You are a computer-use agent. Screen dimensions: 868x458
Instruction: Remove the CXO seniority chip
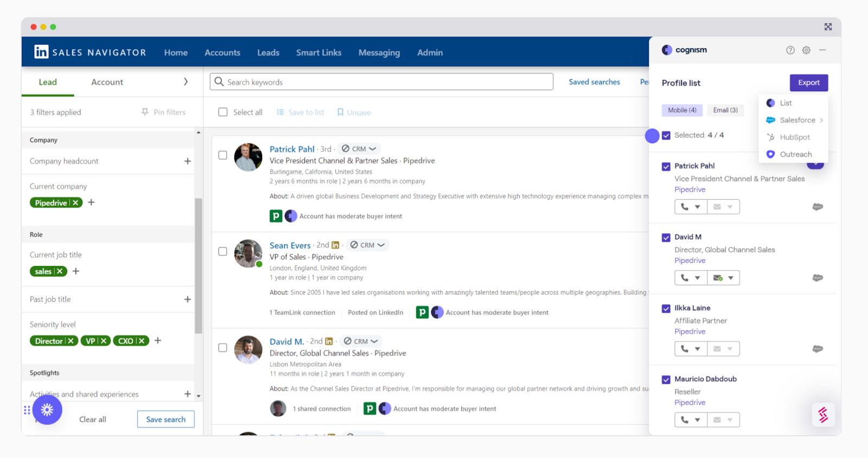(142, 341)
